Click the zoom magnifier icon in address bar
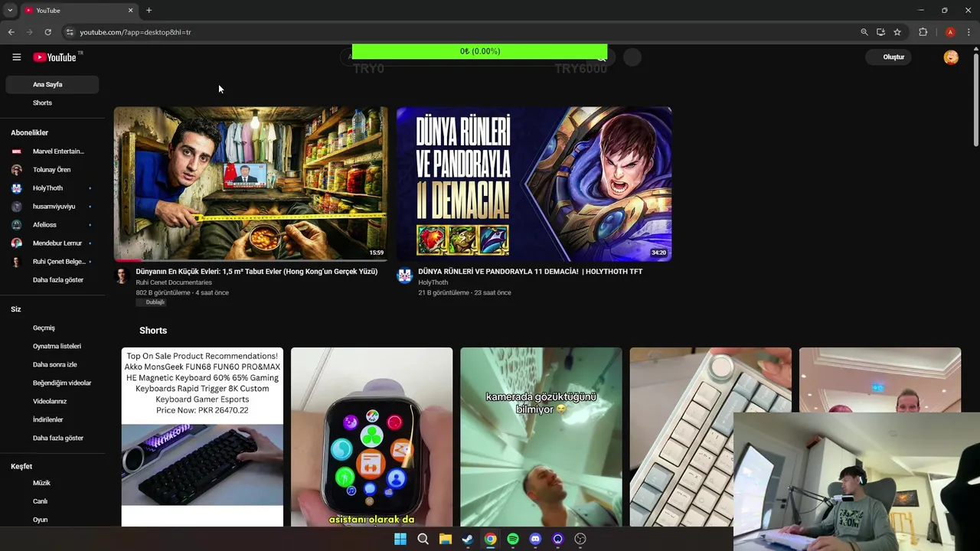The width and height of the screenshot is (980, 551). 864,32
